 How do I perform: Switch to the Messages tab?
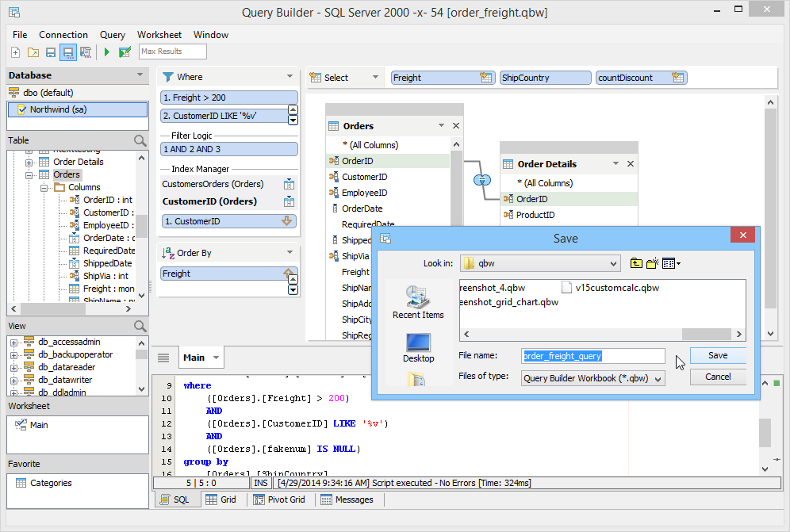click(x=347, y=499)
